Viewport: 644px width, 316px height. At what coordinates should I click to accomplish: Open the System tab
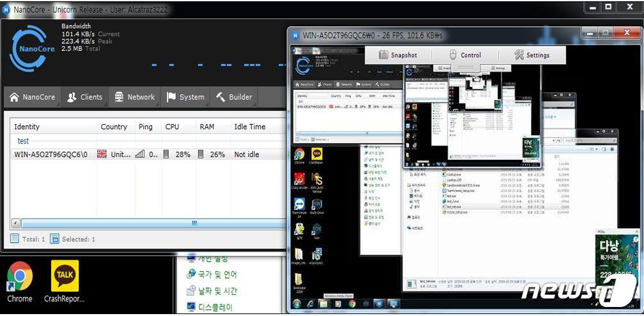[x=185, y=97]
